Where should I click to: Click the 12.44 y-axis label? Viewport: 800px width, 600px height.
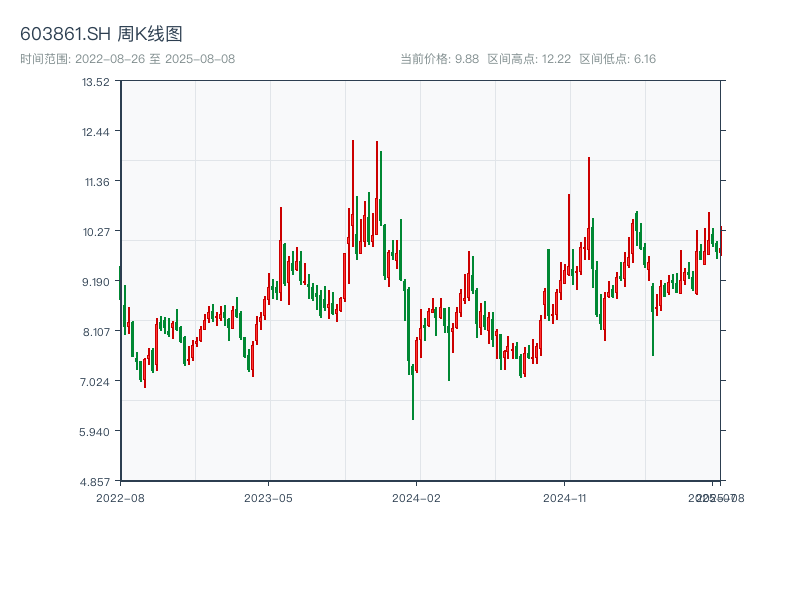click(96, 132)
